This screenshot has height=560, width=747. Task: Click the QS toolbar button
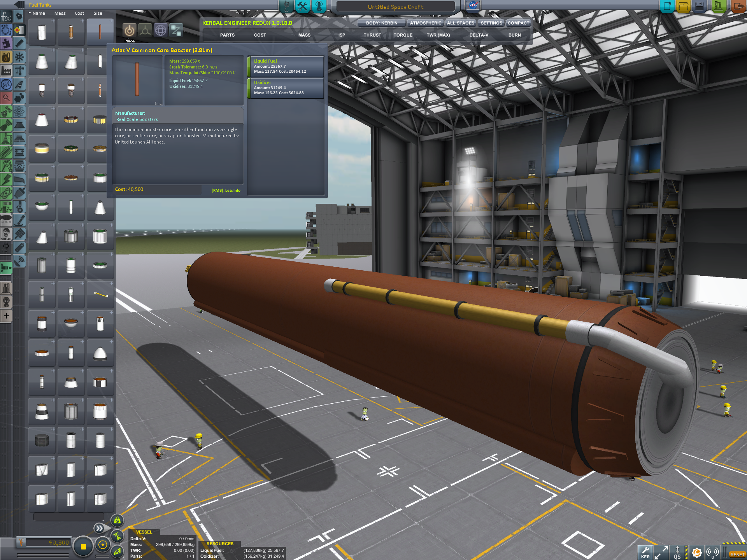pyautogui.click(x=677, y=552)
